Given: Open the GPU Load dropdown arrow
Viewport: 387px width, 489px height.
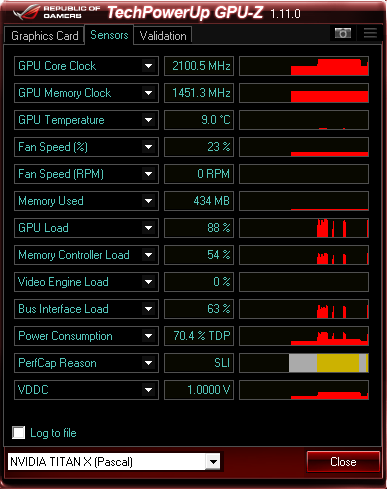Looking at the screenshot, I should 148,228.
